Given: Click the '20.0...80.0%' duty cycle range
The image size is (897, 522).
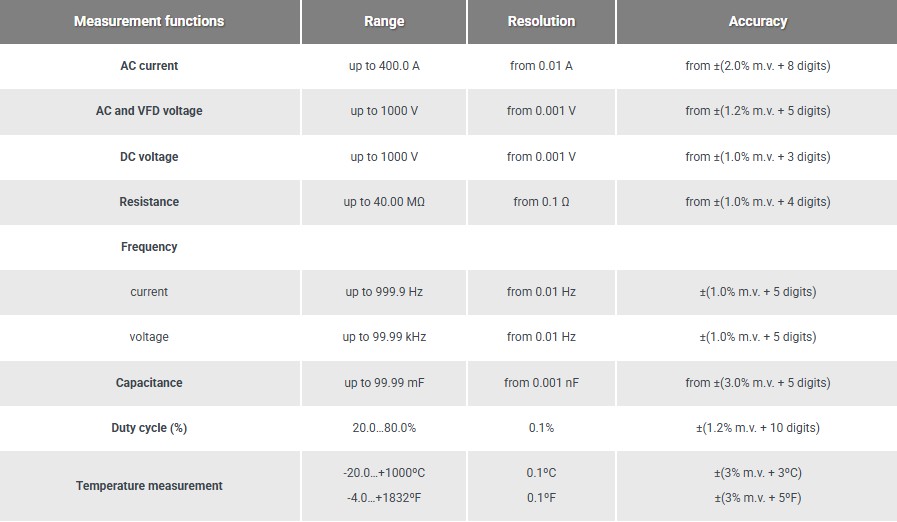Looking at the screenshot, I should (x=384, y=428).
